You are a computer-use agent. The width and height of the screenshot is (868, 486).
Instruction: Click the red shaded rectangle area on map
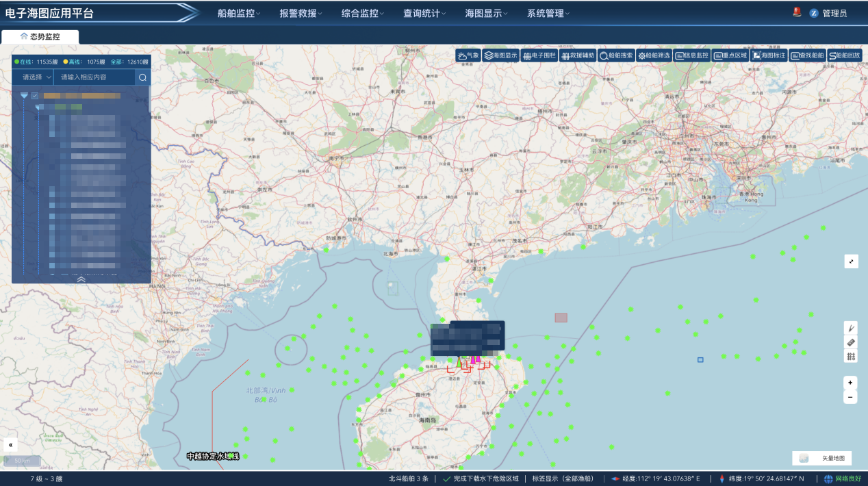(561, 318)
